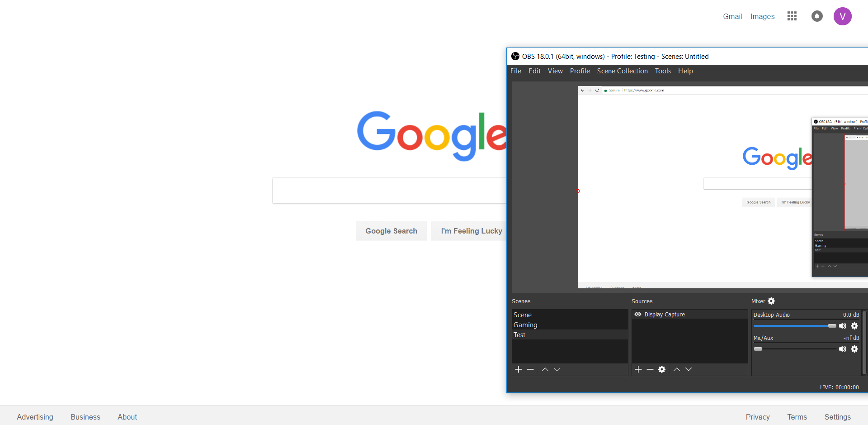Image resolution: width=868 pixels, height=425 pixels.
Task: Click I'm Feeling Lucky button
Action: [469, 231]
